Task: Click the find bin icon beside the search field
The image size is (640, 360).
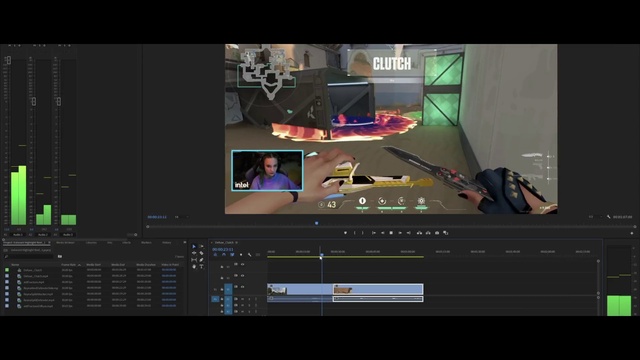Action: click(x=60, y=256)
